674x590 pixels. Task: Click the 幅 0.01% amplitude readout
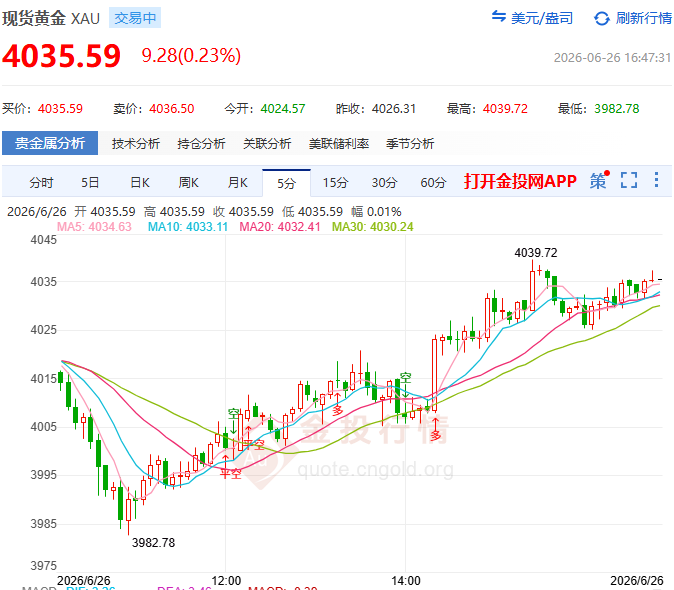coord(376,212)
